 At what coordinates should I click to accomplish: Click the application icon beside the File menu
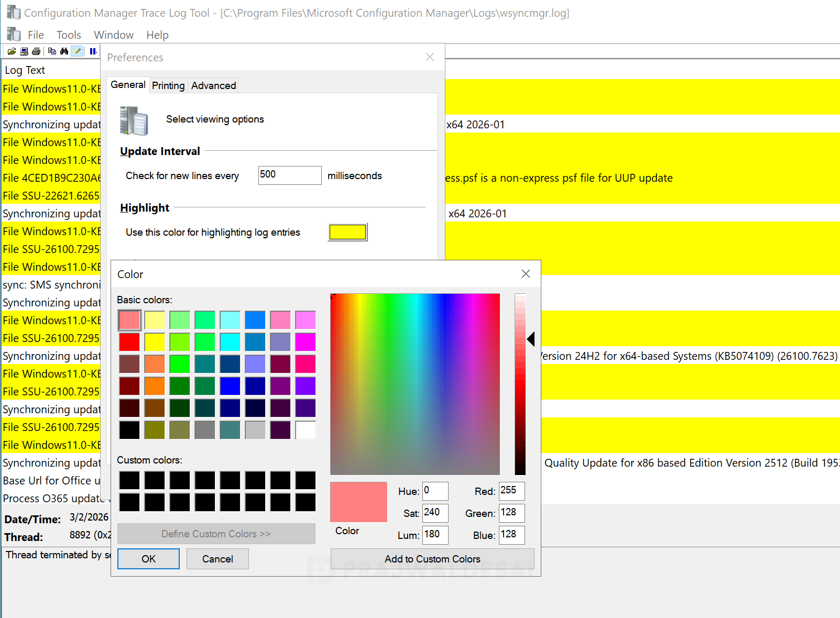click(14, 35)
